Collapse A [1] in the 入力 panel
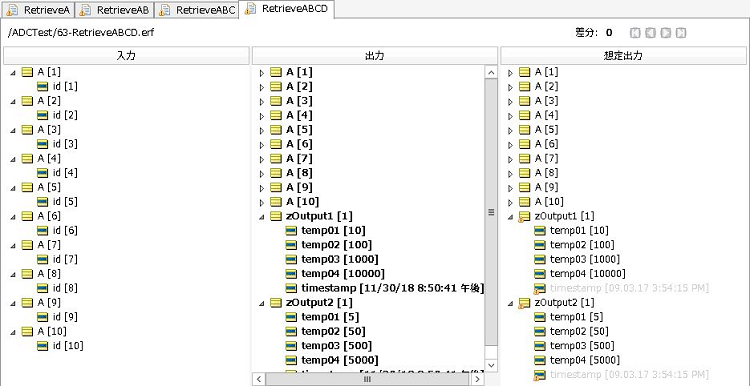The width and height of the screenshot is (750, 386). 13,73
